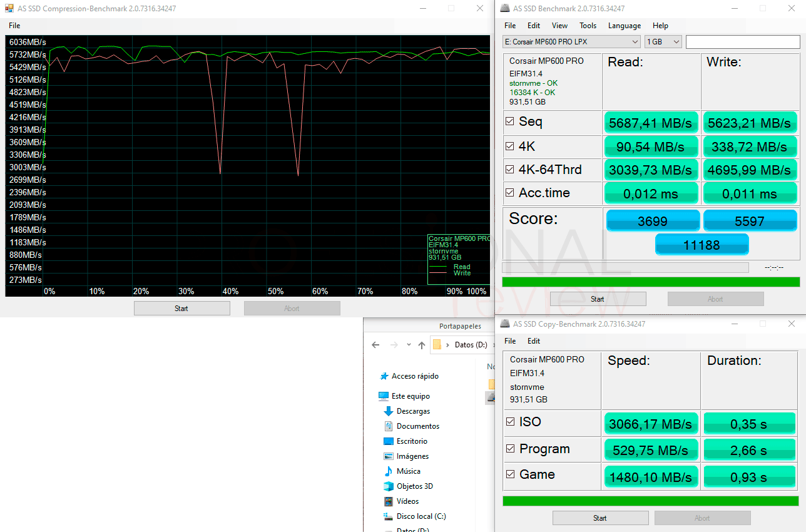806x532 pixels.
Task: Click write access time 0,011 ms
Action: click(x=750, y=193)
